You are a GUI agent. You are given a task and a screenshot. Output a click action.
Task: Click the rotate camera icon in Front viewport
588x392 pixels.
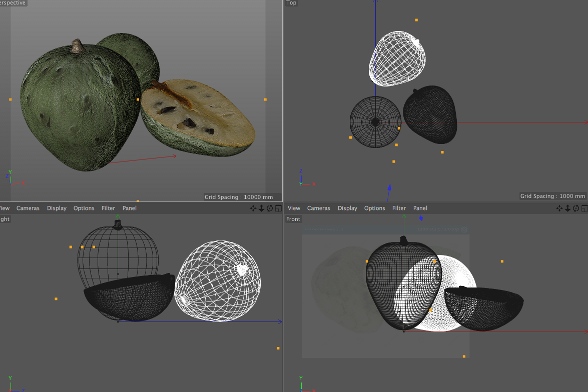pyautogui.click(x=576, y=208)
